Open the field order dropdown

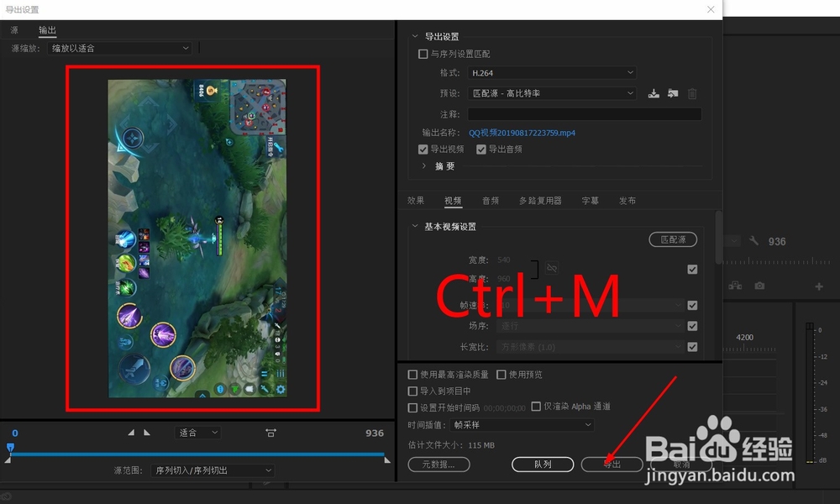(590, 326)
